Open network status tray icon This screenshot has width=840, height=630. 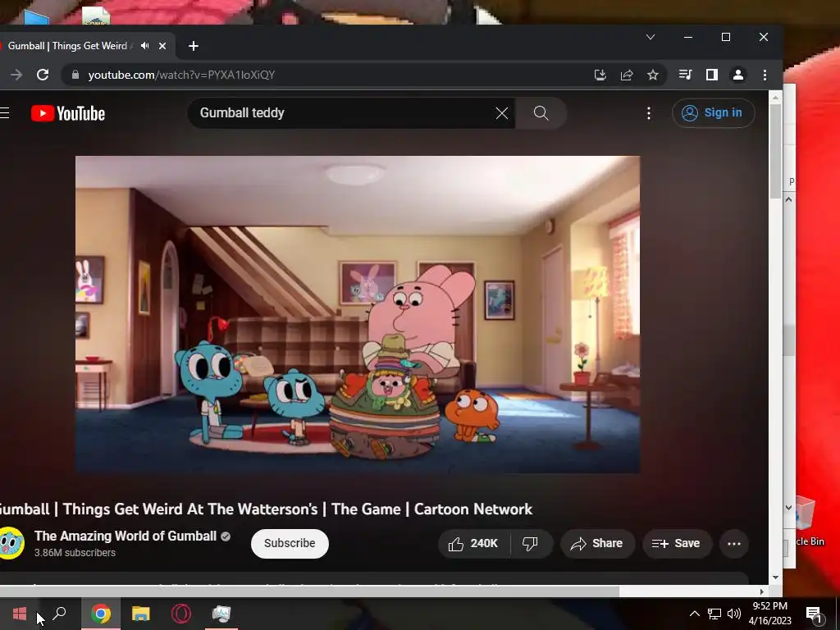coord(714,614)
